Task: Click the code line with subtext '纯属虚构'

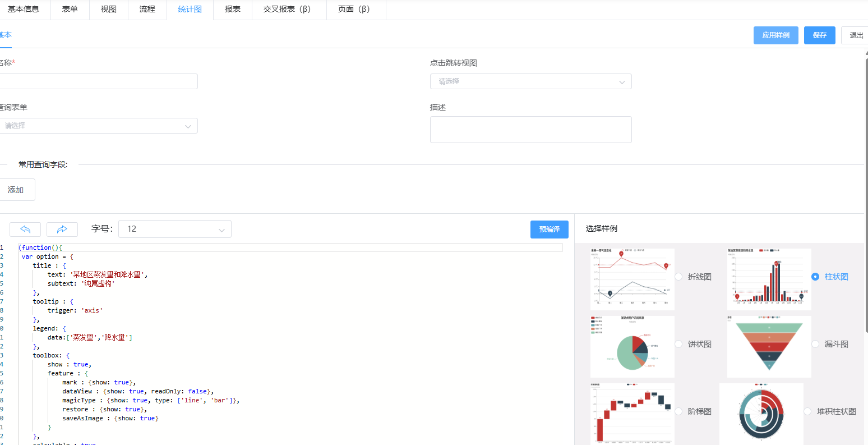Action: point(81,283)
